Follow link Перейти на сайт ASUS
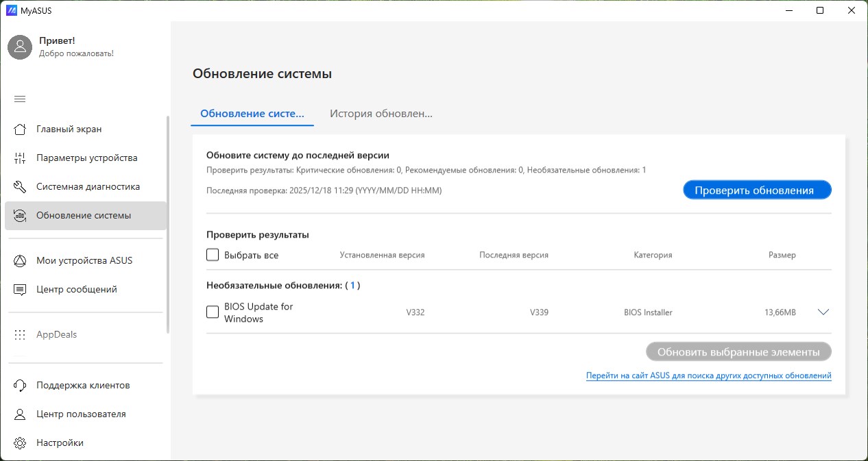The height and width of the screenshot is (461, 868). [708, 375]
